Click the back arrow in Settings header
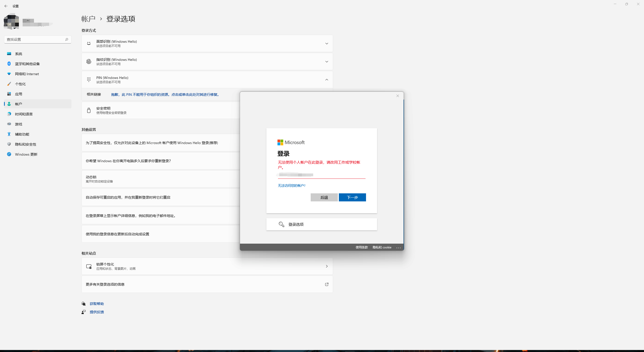Screen dimensions: 644x352 click(6, 6)
